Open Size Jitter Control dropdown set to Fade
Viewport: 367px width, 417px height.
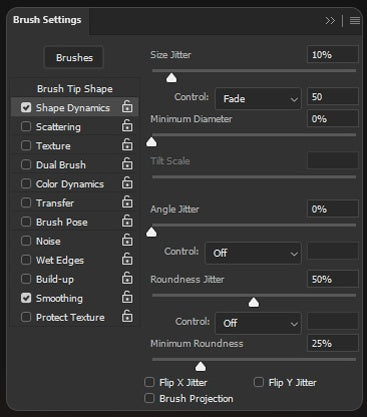[x=258, y=98]
